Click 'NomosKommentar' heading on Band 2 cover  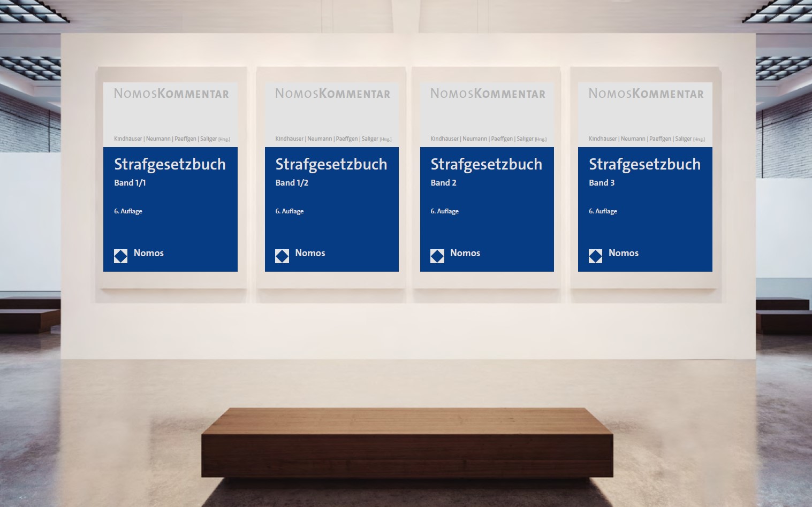pos(488,94)
